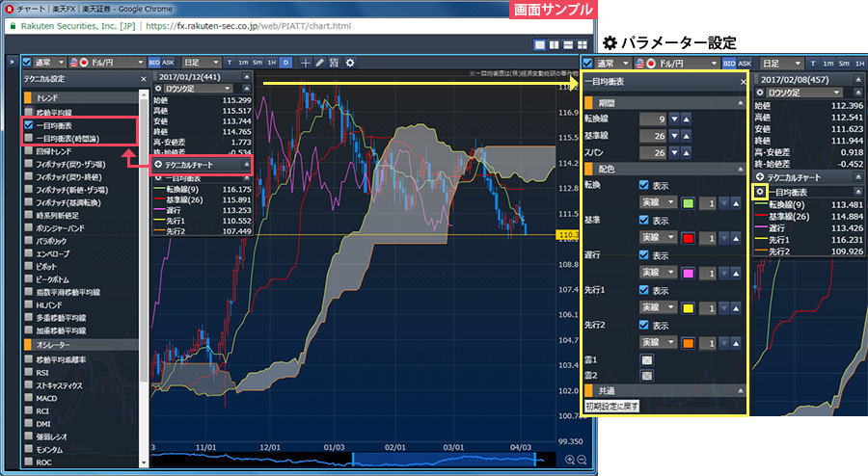
Task: Open 雲1 fill pattern picker
Action: click(x=646, y=360)
